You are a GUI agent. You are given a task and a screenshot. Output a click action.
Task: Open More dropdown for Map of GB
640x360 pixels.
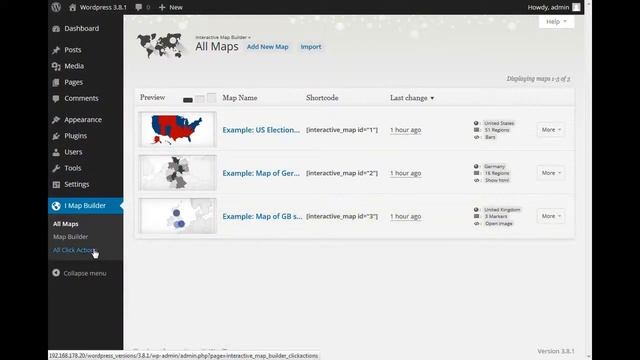[551, 216]
